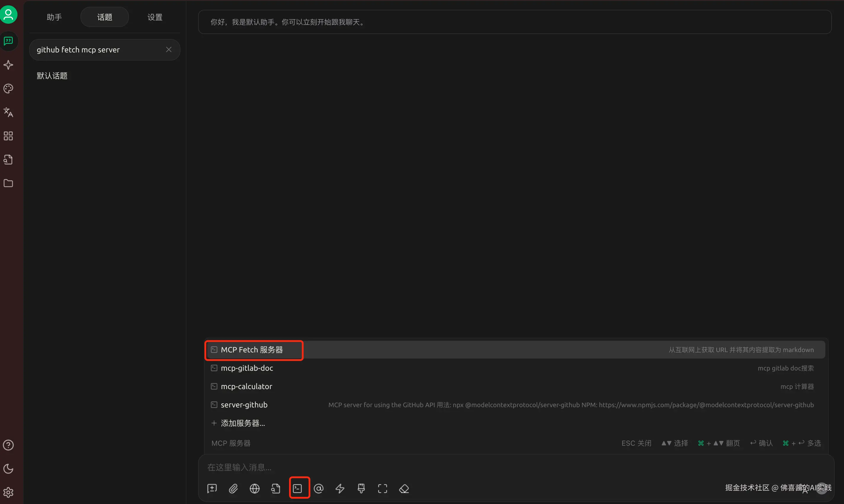
Task: Select MCP Fetch 服务器 from the server list
Action: 253,350
